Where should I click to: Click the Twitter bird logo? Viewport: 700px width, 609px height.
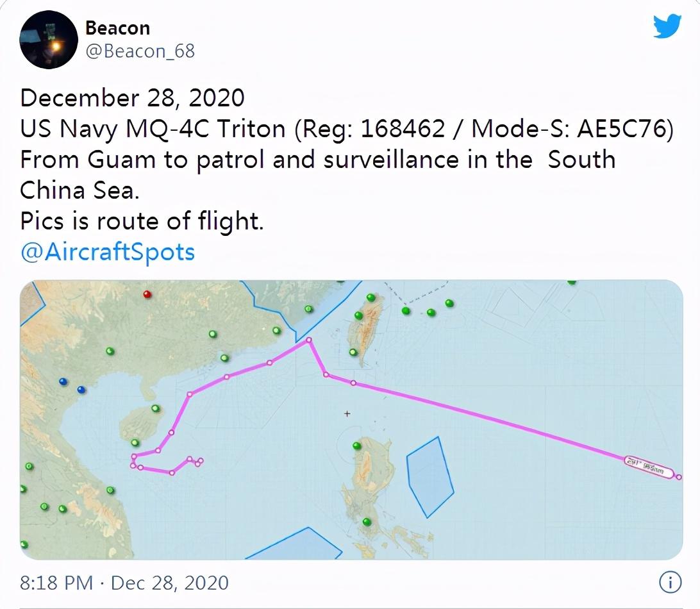point(667,26)
